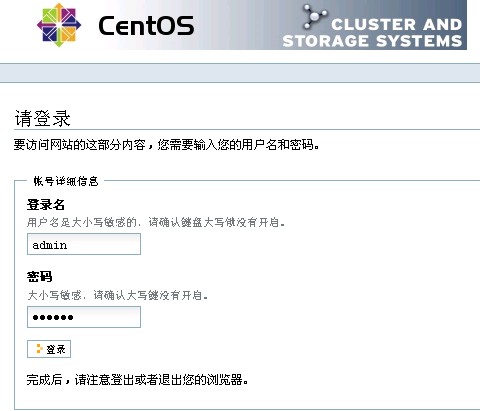Viewport: 482px width, 411px height.
Task: Click the molecule cluster icon in banner
Action: click(x=314, y=17)
